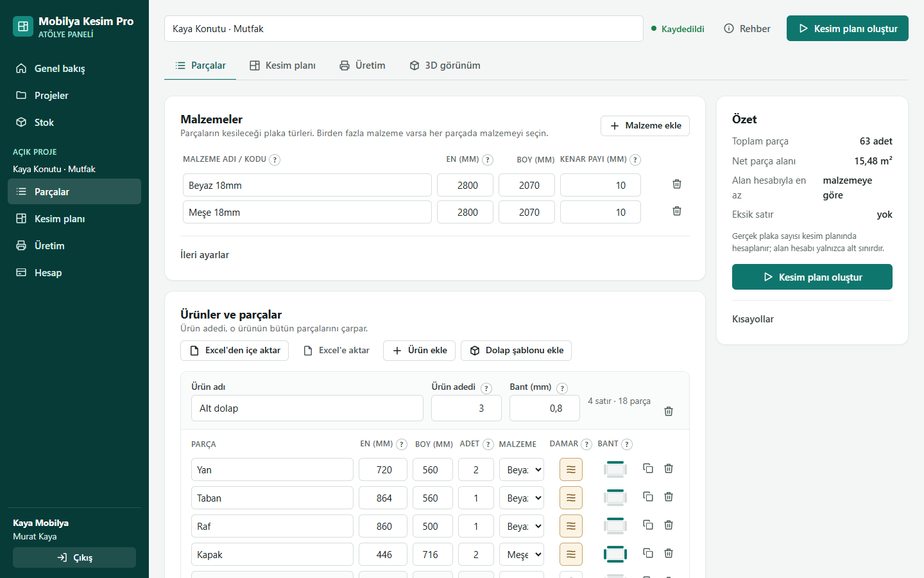The width and height of the screenshot is (924, 578).
Task: Log out with Çıkış button
Action: (74, 557)
